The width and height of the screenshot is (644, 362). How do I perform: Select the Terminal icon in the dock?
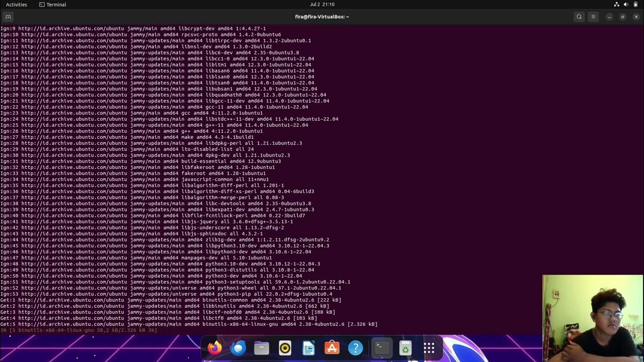tap(382, 348)
